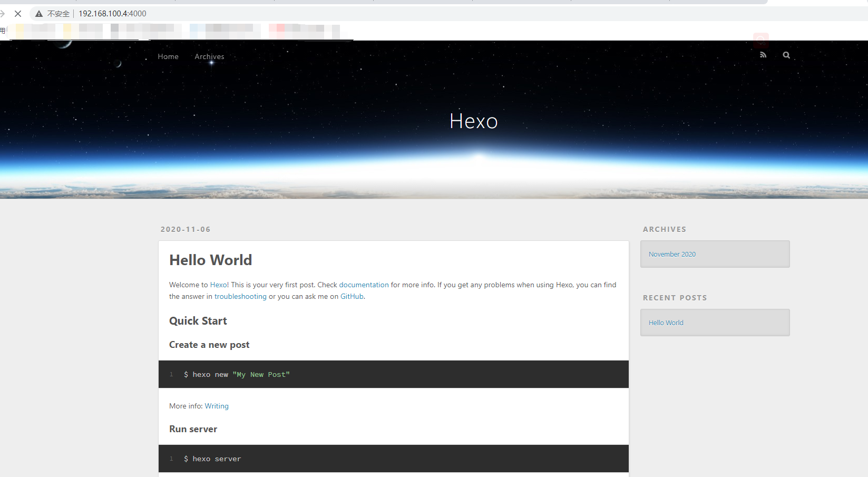Image resolution: width=868 pixels, height=477 pixels.
Task: Open the search magnifier icon
Action: point(786,55)
